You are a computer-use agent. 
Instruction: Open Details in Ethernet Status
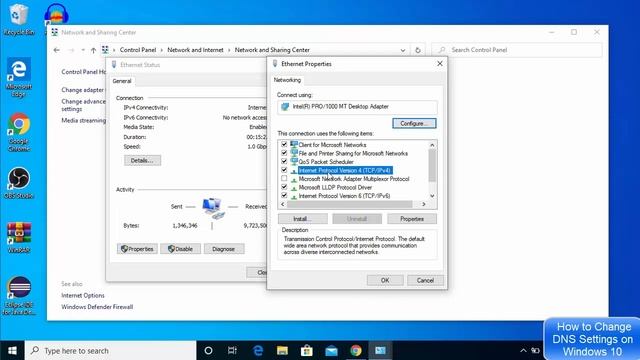click(x=142, y=160)
